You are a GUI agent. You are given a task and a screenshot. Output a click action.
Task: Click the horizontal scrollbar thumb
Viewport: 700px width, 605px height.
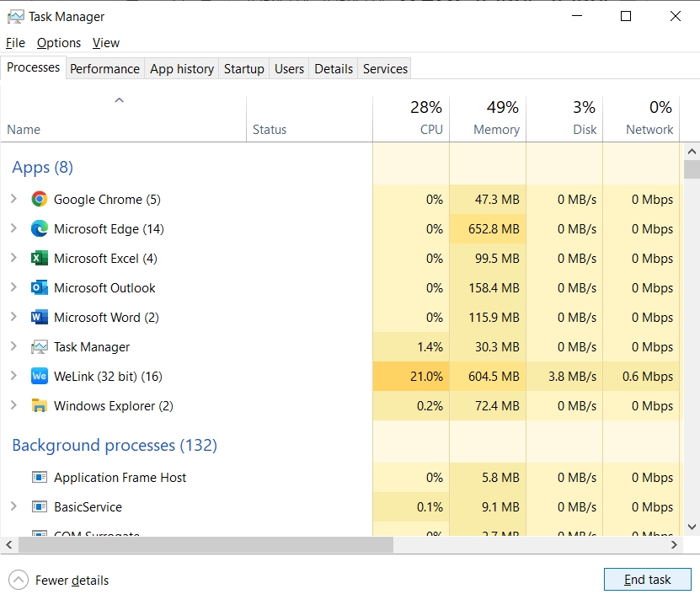[x=206, y=544]
